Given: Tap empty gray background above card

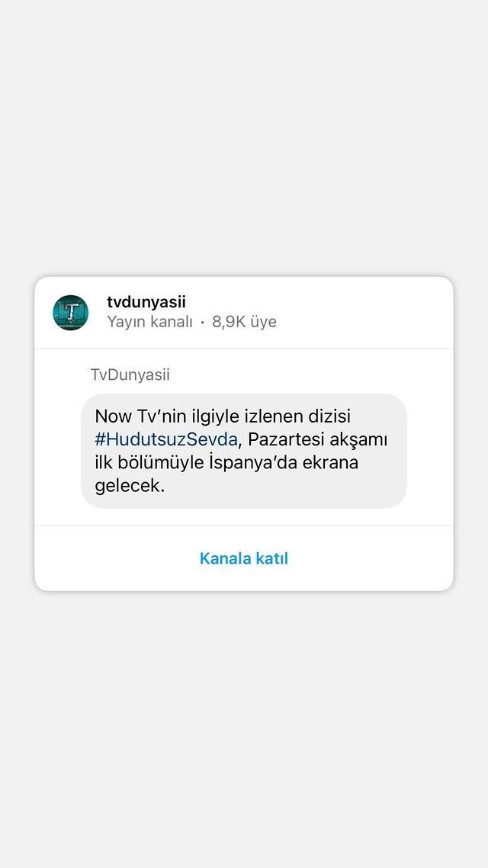Looking at the screenshot, I should [244, 138].
